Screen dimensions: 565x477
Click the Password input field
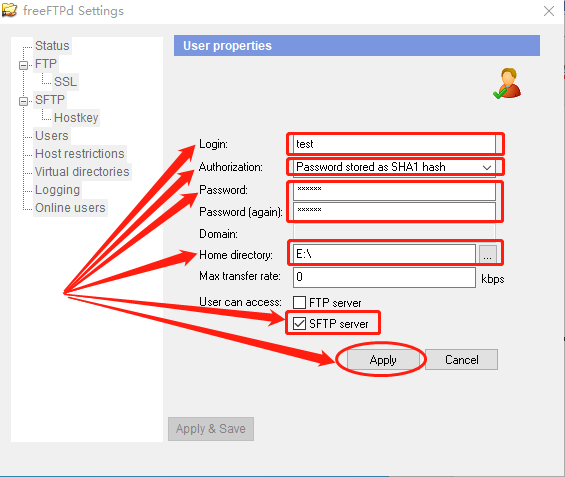[395, 192]
